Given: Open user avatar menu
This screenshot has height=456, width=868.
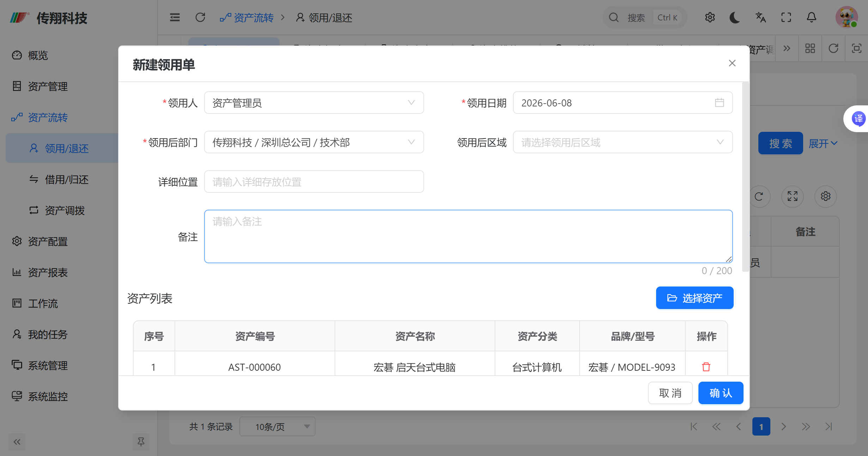Looking at the screenshot, I should 846,17.
